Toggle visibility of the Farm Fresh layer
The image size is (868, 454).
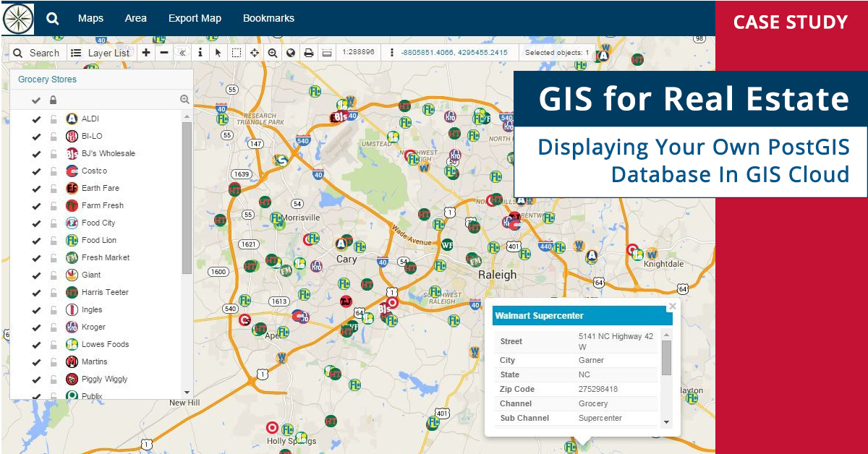click(36, 205)
